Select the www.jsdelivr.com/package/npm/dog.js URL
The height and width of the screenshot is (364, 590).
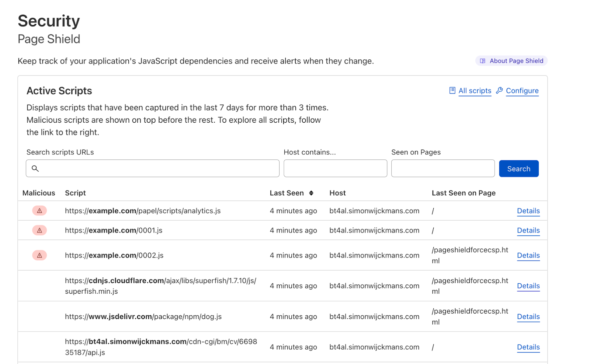(143, 316)
